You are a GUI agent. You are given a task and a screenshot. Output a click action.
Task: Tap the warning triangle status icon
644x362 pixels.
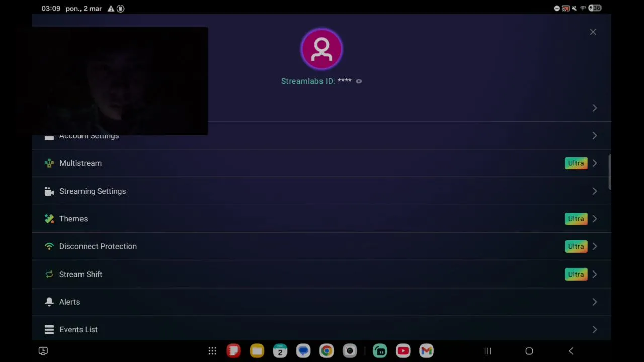111,9
